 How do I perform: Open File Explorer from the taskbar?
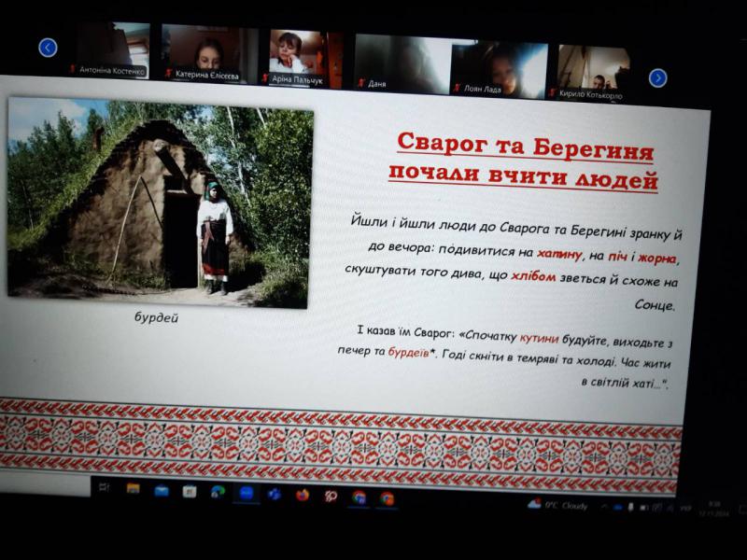(133, 488)
